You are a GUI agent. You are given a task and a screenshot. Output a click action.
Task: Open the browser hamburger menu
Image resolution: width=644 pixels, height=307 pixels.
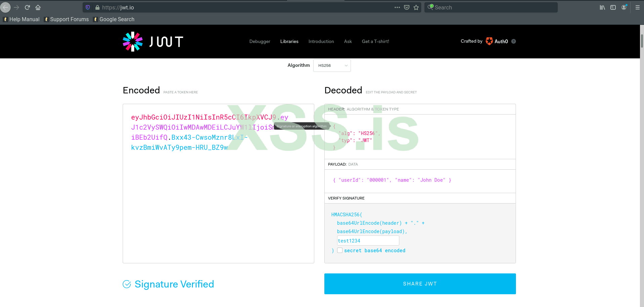(x=637, y=7)
